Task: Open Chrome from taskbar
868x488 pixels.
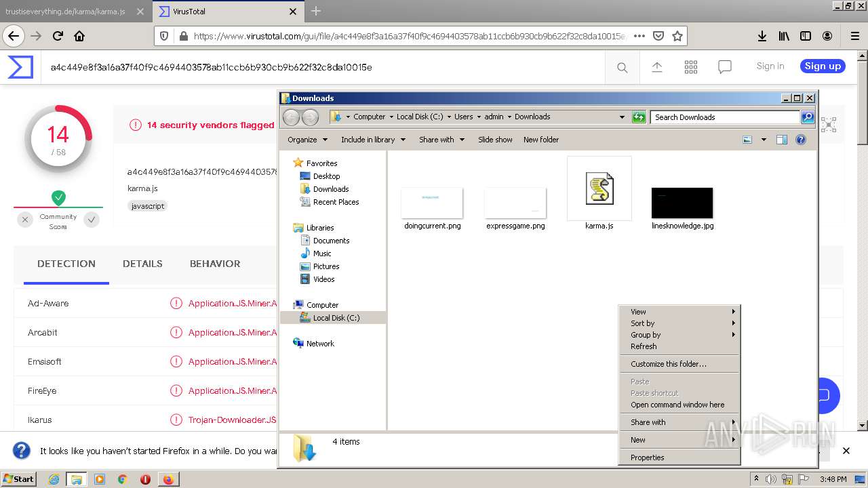Action: [x=123, y=479]
